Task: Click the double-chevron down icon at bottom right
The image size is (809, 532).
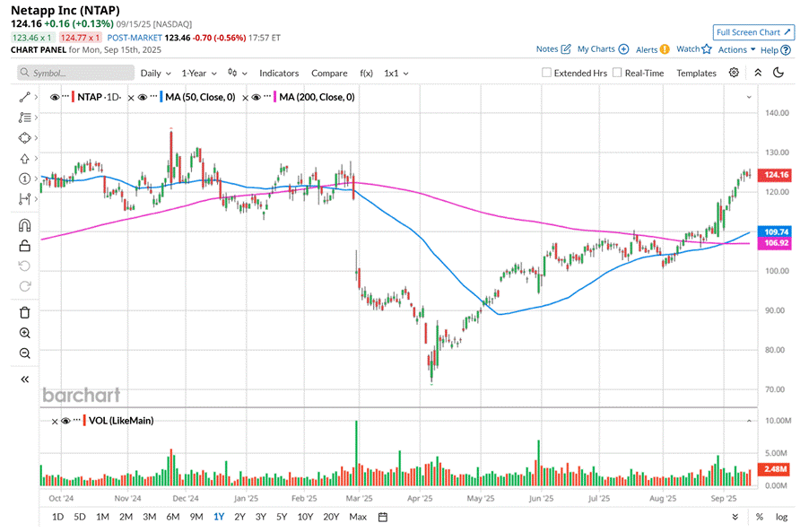Action: [x=735, y=517]
